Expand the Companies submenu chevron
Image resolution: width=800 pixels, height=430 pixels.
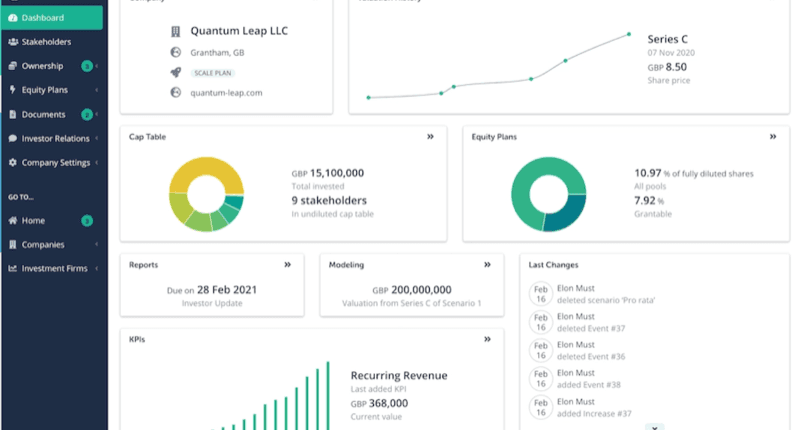(x=97, y=244)
